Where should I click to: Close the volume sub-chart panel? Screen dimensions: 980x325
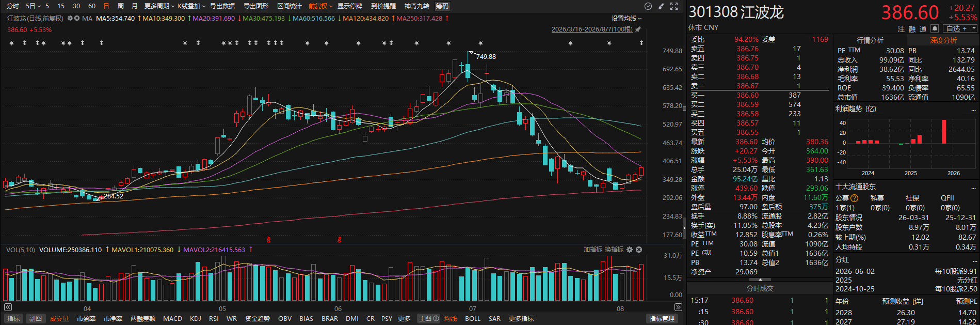click(x=639, y=250)
